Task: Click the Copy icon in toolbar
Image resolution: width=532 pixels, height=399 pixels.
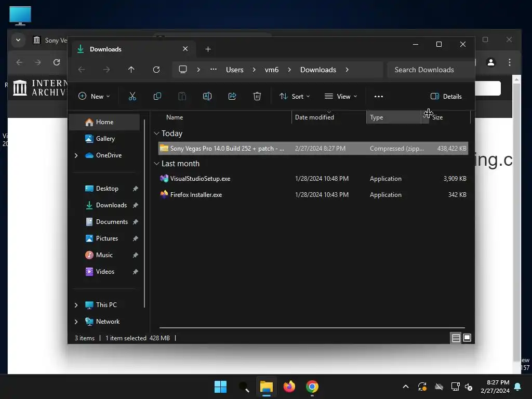Action: coord(157,96)
